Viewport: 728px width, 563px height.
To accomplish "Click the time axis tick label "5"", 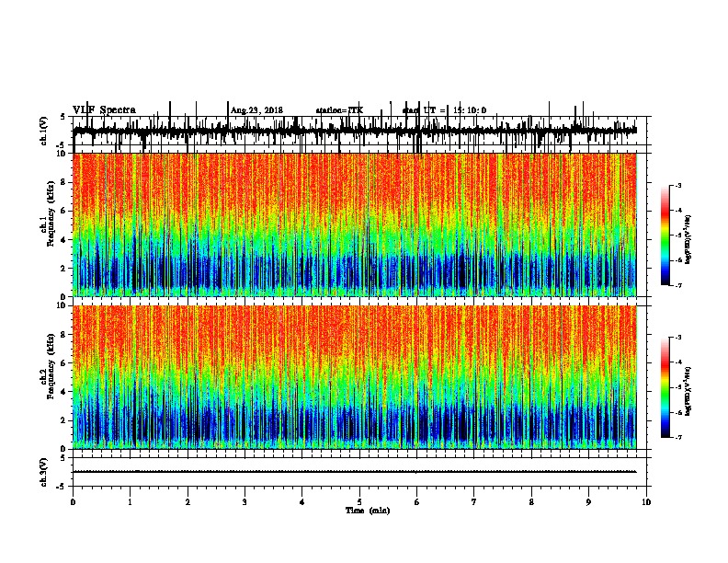I will click(x=359, y=502).
